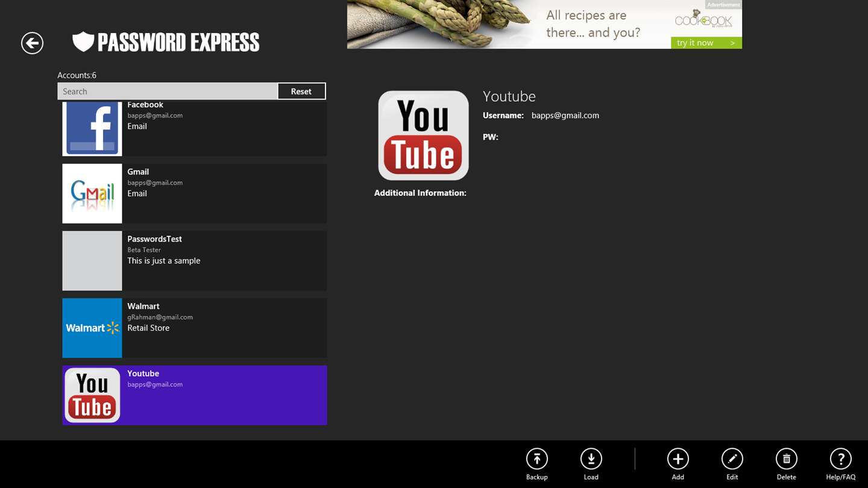Select the Facebook account logo thumbnail

92,129
